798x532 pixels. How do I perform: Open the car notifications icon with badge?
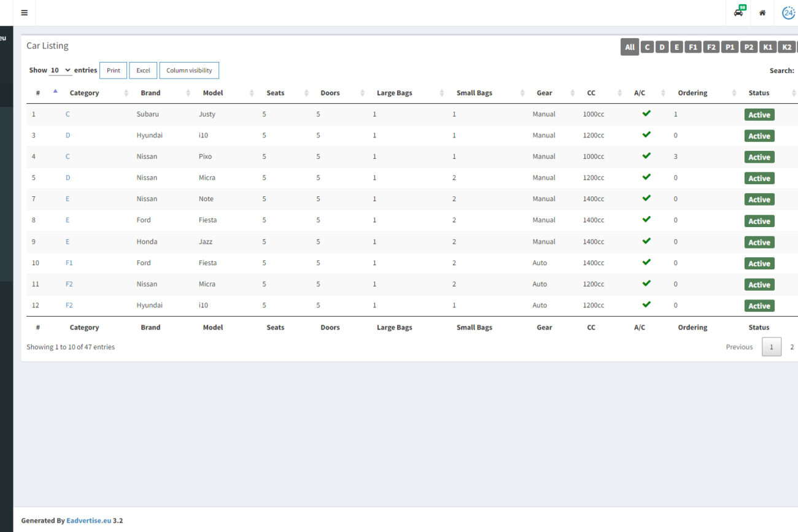point(738,12)
